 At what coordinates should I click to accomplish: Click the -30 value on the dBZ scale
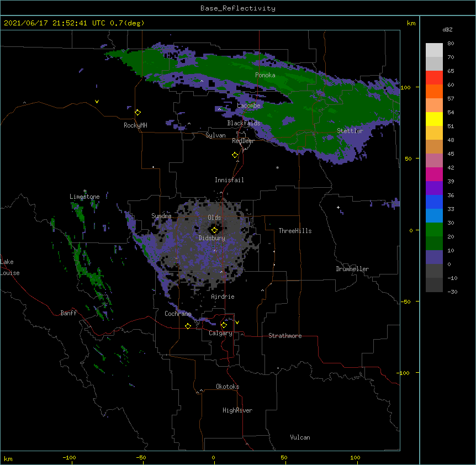pyautogui.click(x=452, y=292)
